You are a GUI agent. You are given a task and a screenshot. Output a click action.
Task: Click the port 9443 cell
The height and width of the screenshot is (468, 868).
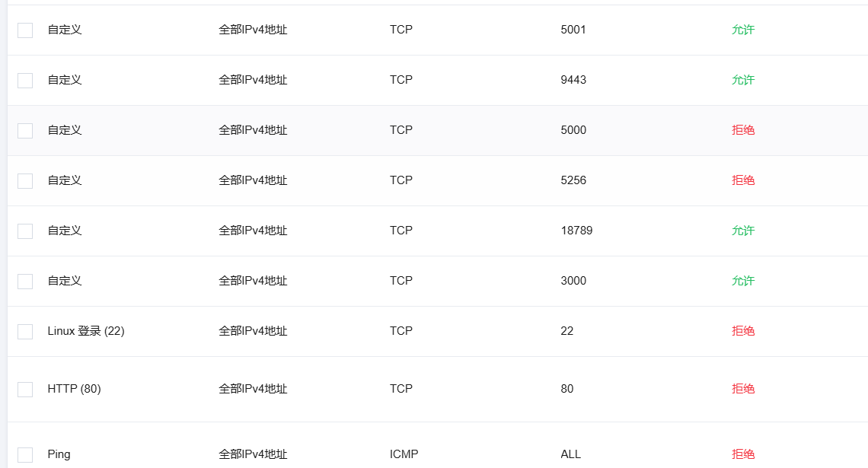[573, 80]
